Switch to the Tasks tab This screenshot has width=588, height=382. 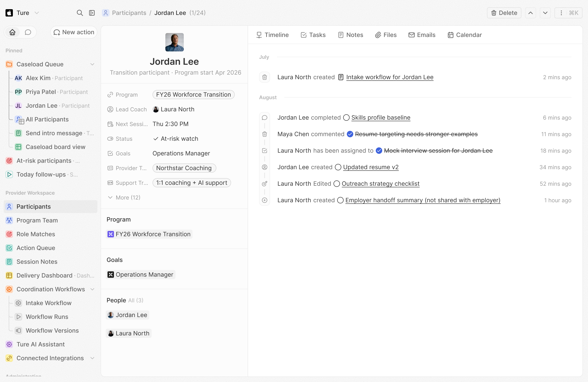[x=313, y=35]
